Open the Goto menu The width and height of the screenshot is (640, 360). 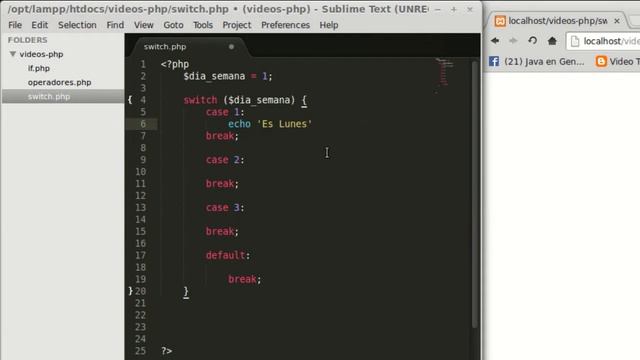coord(173,25)
